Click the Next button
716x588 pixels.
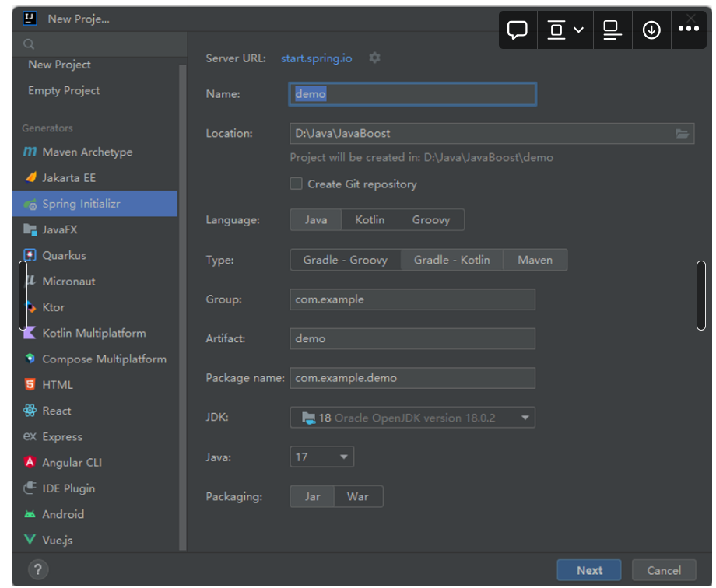pos(589,570)
